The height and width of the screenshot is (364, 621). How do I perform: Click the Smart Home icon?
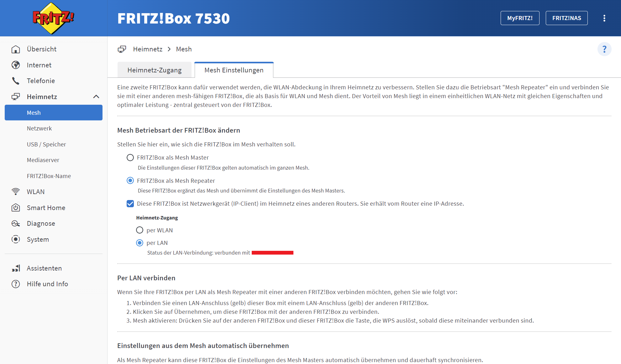[x=16, y=208]
